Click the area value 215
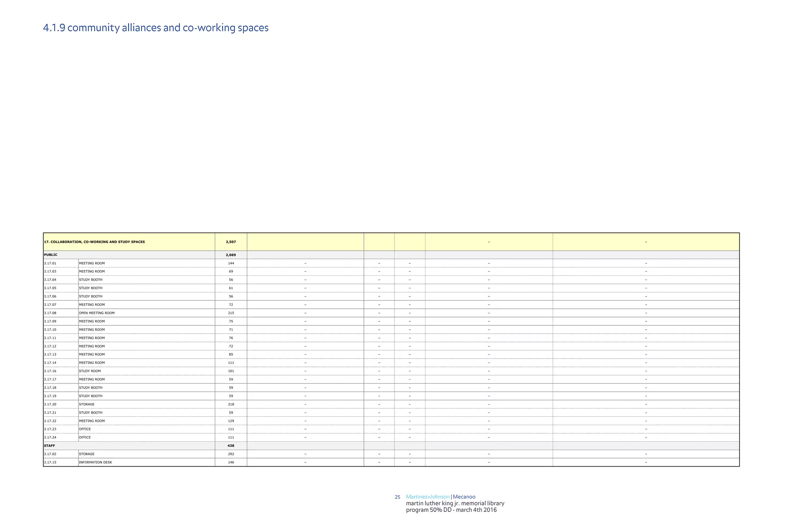Screen dimensions: 812x525 [231, 313]
